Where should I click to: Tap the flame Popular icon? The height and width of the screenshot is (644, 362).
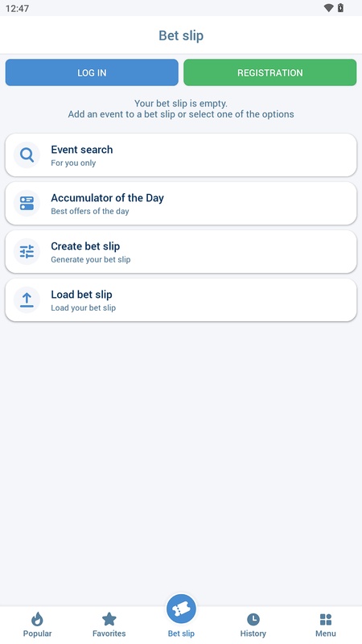pyautogui.click(x=37, y=619)
